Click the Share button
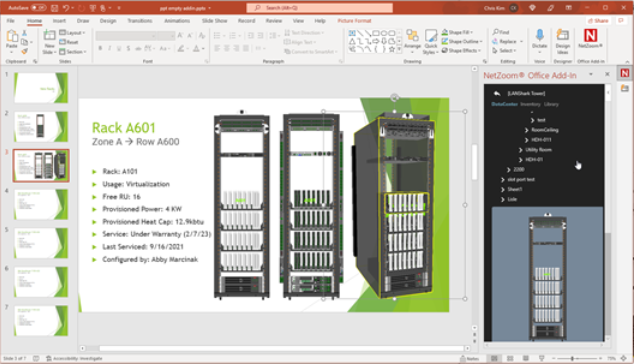 tap(598, 21)
